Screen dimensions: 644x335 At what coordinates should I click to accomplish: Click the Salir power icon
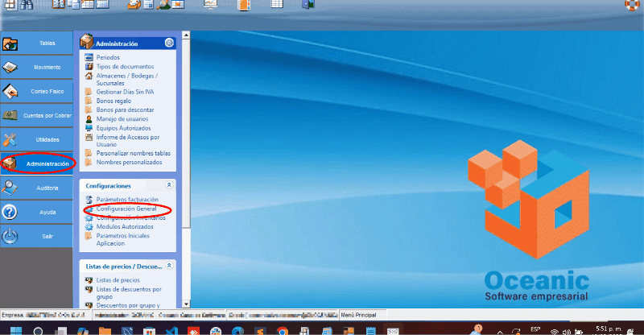10,236
